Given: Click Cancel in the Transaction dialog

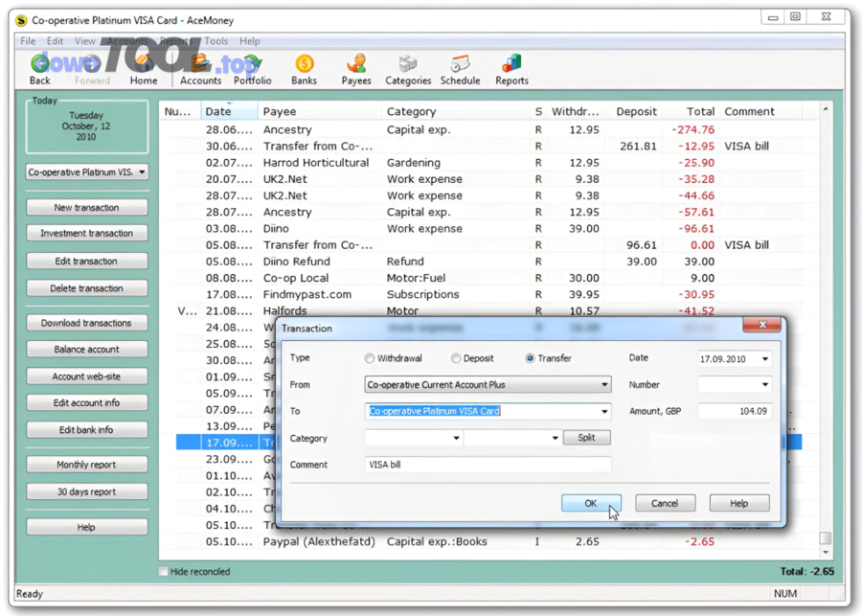Looking at the screenshot, I should [665, 503].
